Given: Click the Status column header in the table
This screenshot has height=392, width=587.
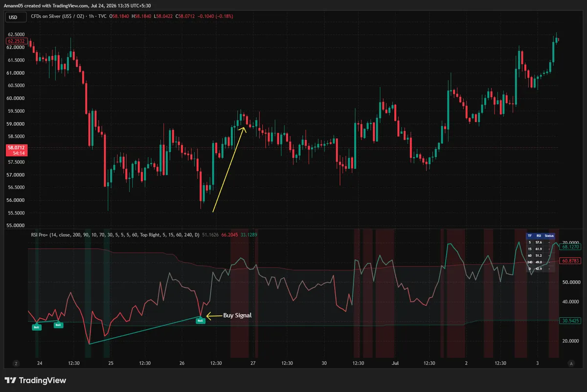Looking at the screenshot, I should [x=549, y=236].
